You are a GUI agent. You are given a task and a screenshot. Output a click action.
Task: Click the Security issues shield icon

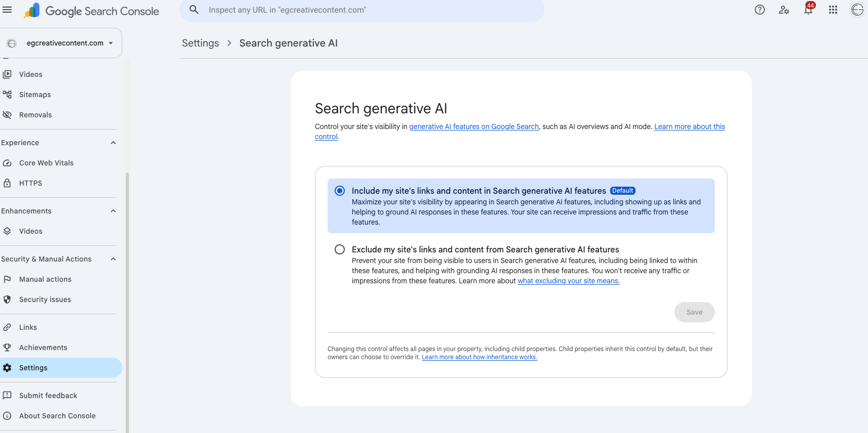(x=7, y=299)
